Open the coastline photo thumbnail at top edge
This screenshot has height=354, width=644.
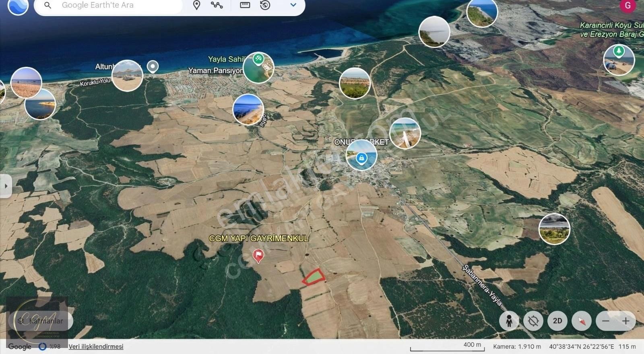[x=482, y=12]
